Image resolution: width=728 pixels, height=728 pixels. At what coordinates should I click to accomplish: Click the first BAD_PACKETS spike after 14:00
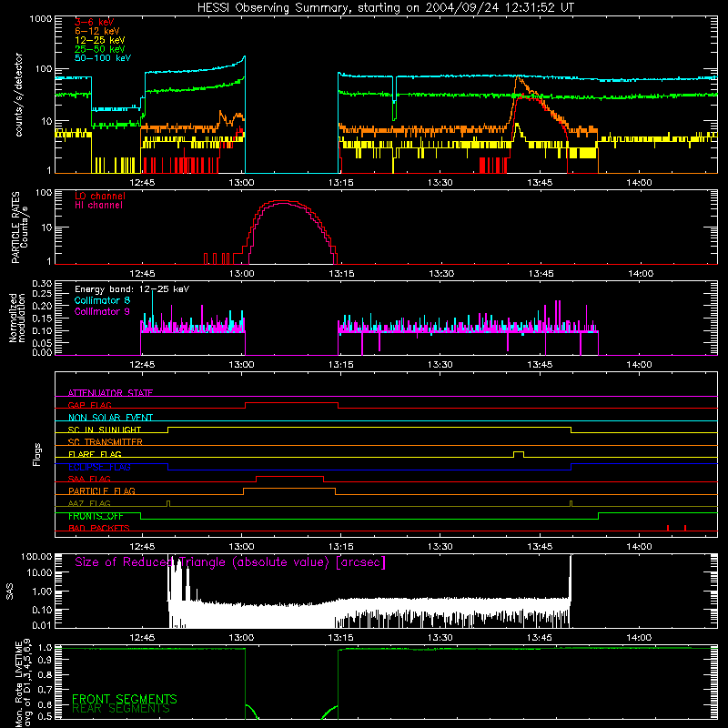coord(668,528)
